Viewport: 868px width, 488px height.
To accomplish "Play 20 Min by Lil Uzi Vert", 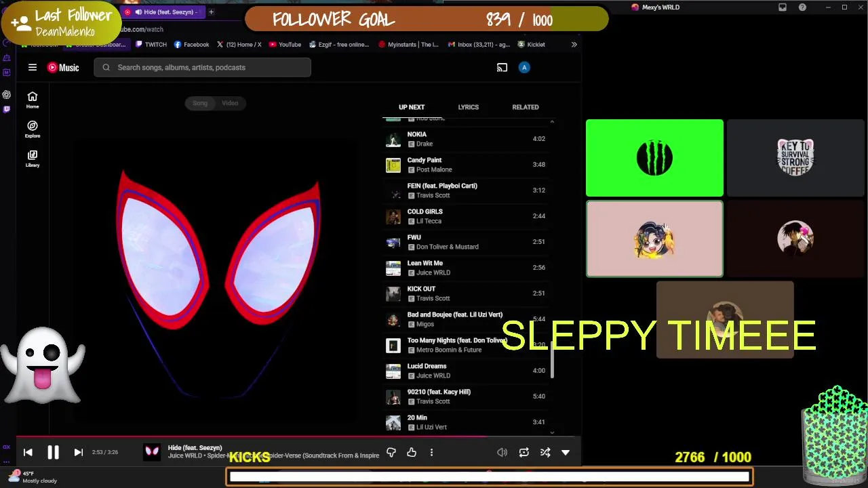I will [468, 422].
